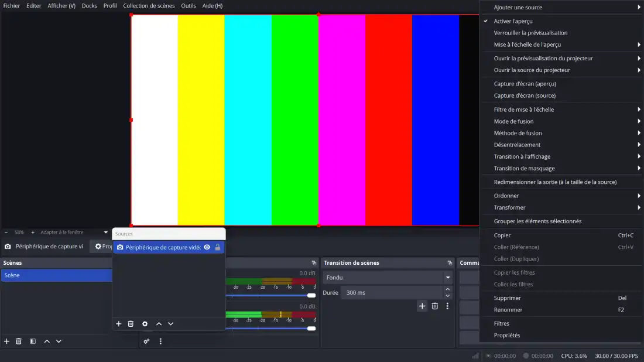This screenshot has width=644, height=362.
Task: Click the Durée 300 ms field
Action: click(391, 292)
